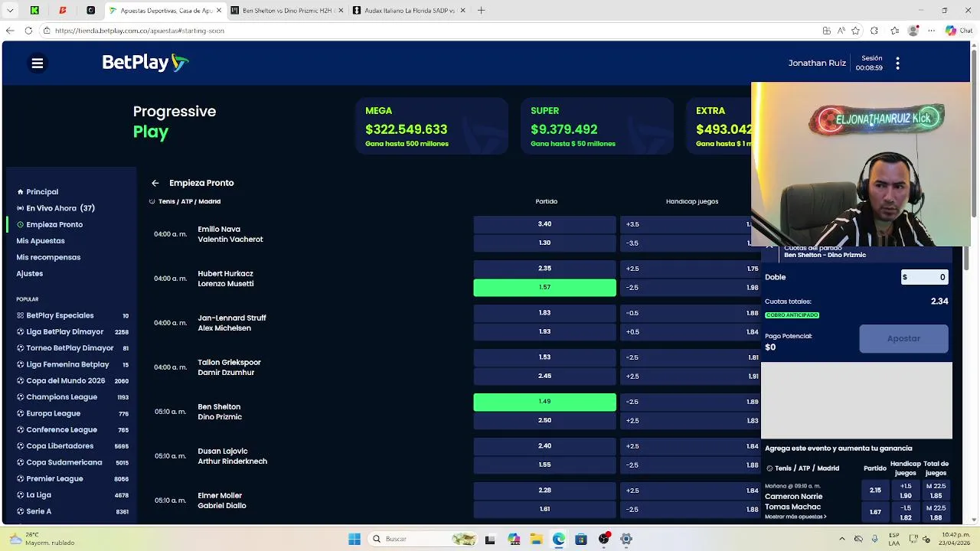Open the MEGA jackpot card
980x551 pixels.
tap(432, 126)
